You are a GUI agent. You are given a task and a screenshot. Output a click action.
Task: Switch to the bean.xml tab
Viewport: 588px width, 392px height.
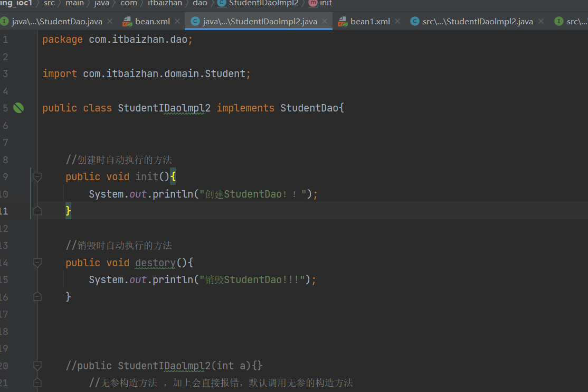pyautogui.click(x=152, y=22)
